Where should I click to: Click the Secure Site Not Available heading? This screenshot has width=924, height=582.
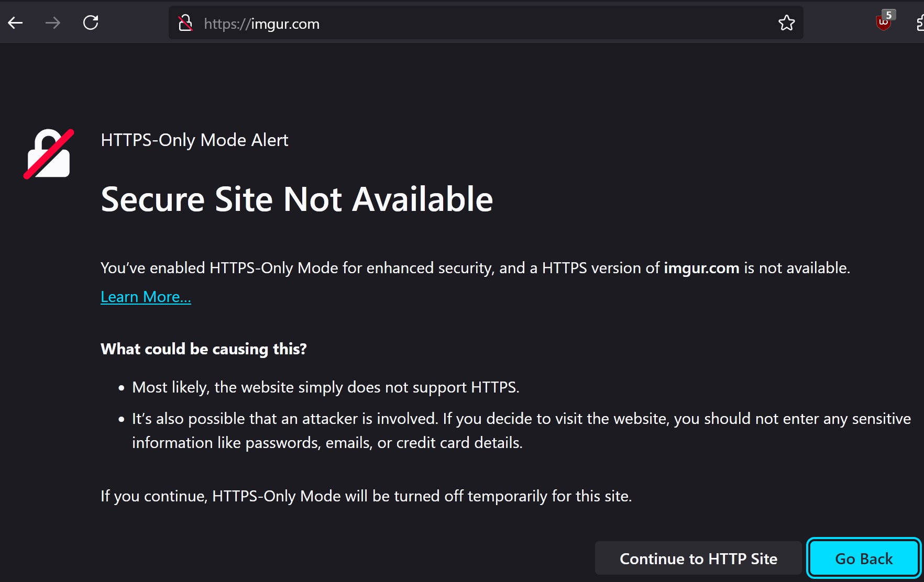[x=297, y=199]
